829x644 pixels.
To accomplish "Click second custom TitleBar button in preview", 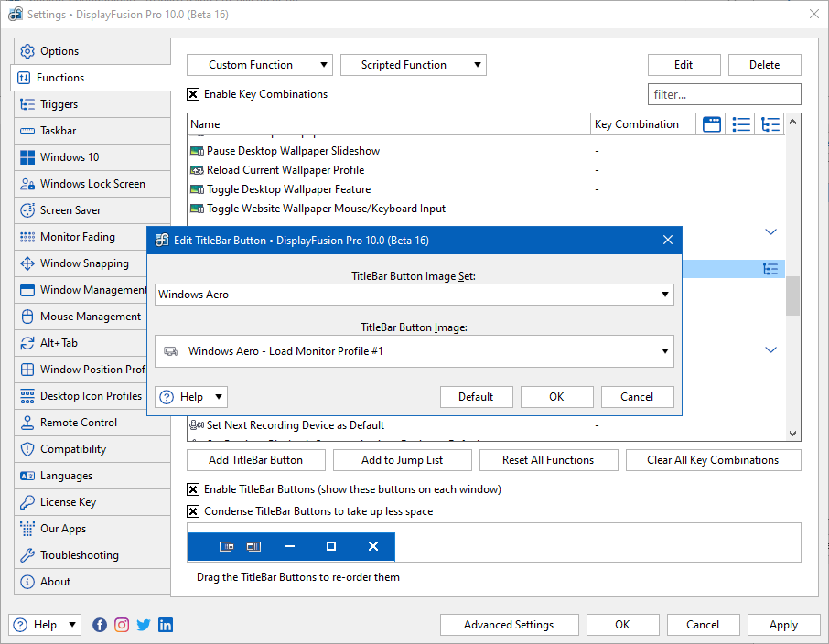I will (x=253, y=546).
